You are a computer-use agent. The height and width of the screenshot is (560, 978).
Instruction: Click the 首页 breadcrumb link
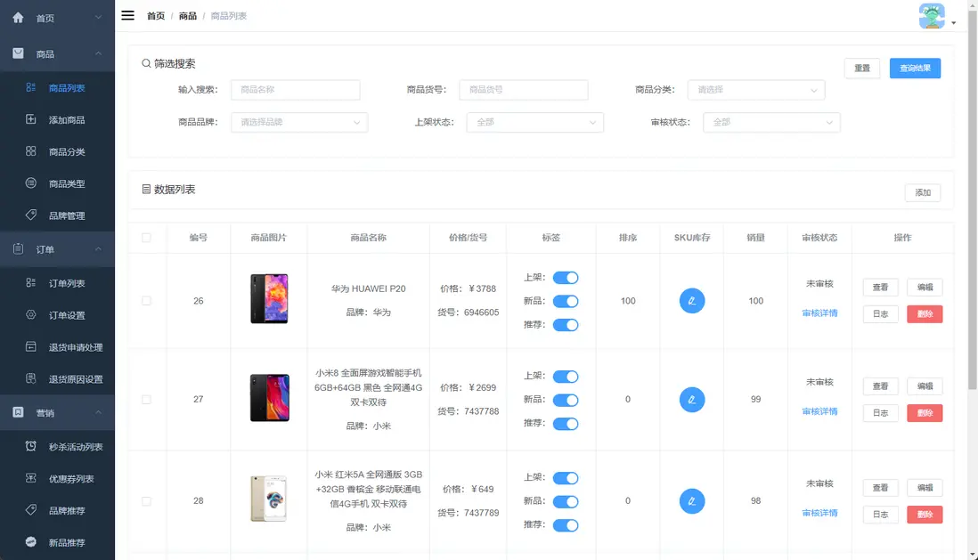tap(155, 16)
